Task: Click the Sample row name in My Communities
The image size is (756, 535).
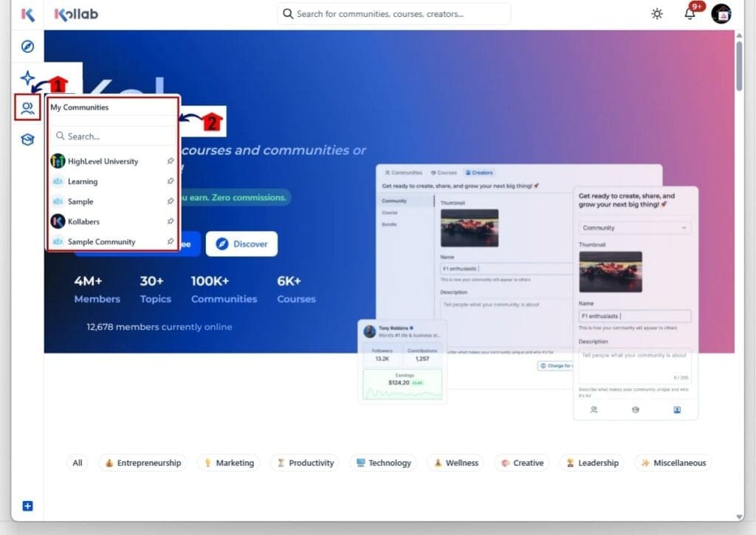Action: [x=80, y=201]
